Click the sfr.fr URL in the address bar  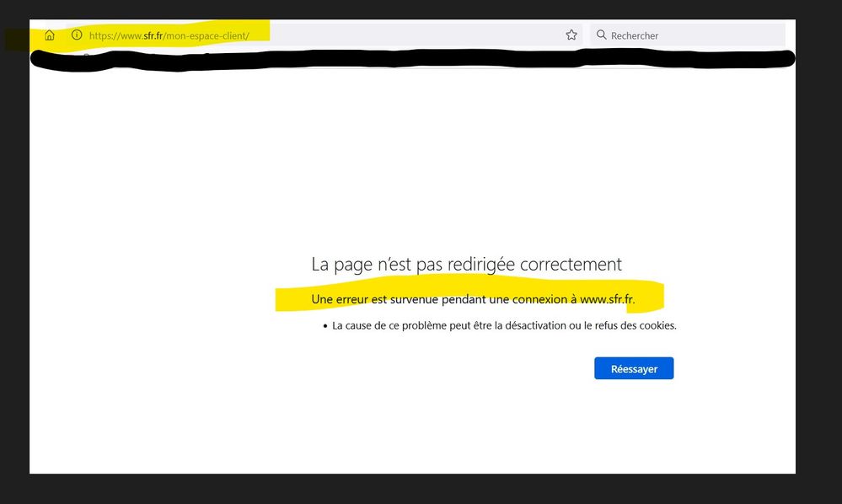(169, 35)
